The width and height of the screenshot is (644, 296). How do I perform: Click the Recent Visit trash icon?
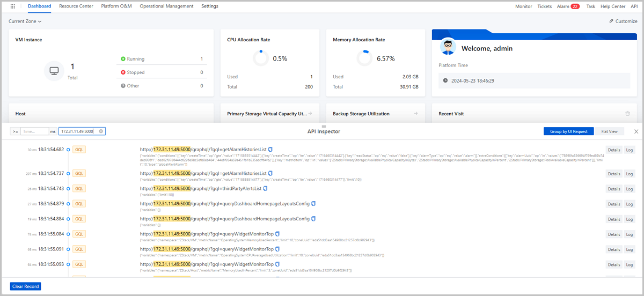coord(627,114)
